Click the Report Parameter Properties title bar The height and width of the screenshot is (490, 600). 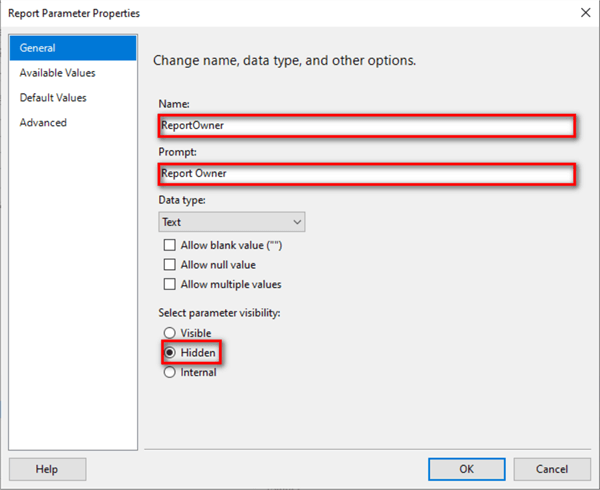250,13
